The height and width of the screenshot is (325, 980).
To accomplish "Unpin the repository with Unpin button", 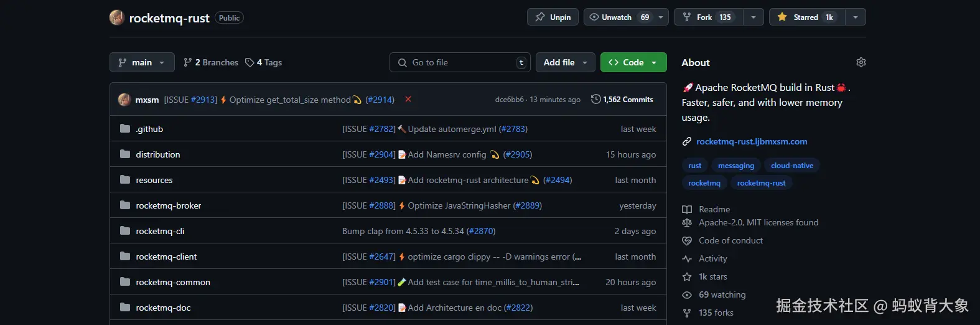I will pyautogui.click(x=553, y=17).
